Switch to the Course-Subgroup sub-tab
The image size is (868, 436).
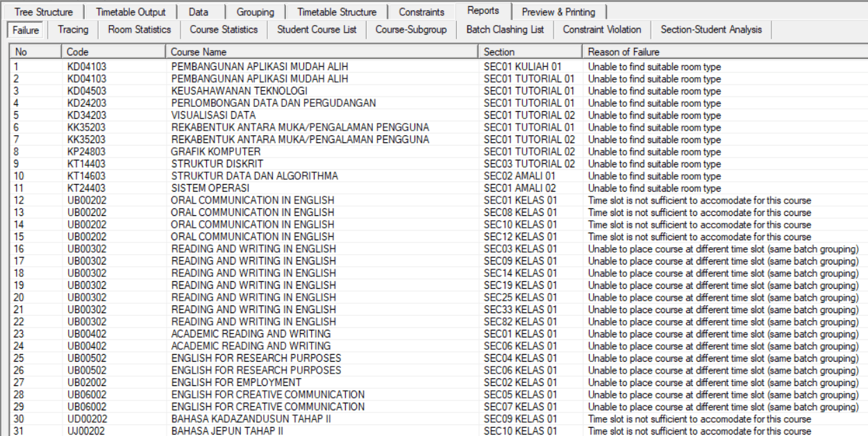point(411,30)
